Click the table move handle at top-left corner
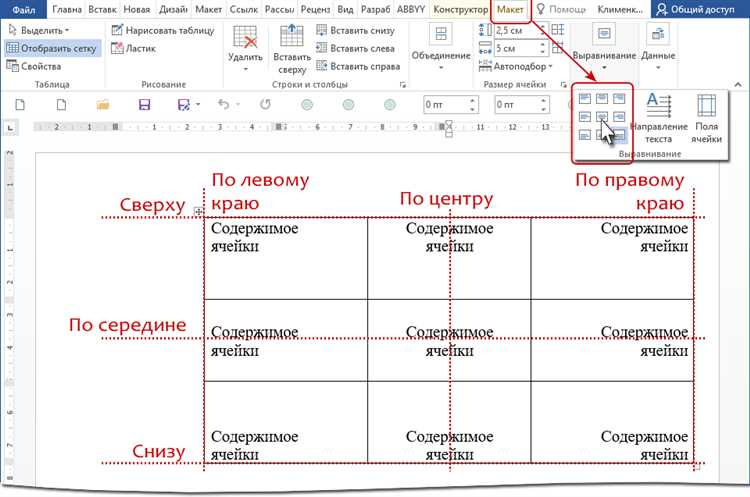 click(x=198, y=211)
